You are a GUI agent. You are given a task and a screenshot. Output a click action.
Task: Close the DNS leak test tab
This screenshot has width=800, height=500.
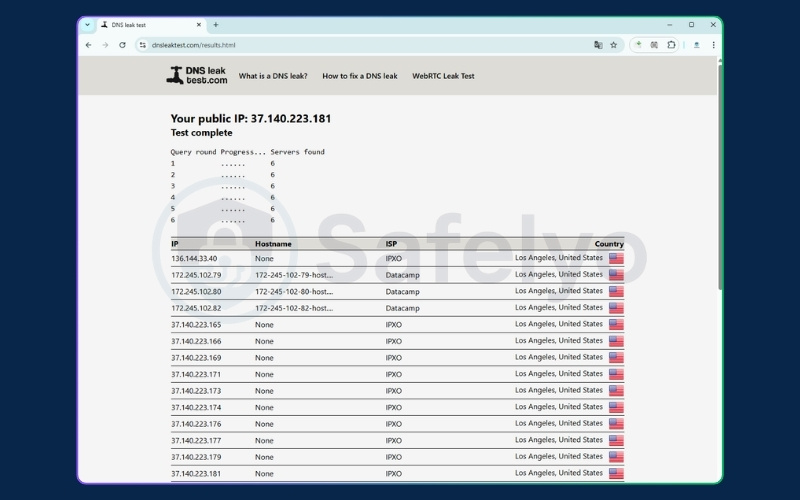click(199, 24)
